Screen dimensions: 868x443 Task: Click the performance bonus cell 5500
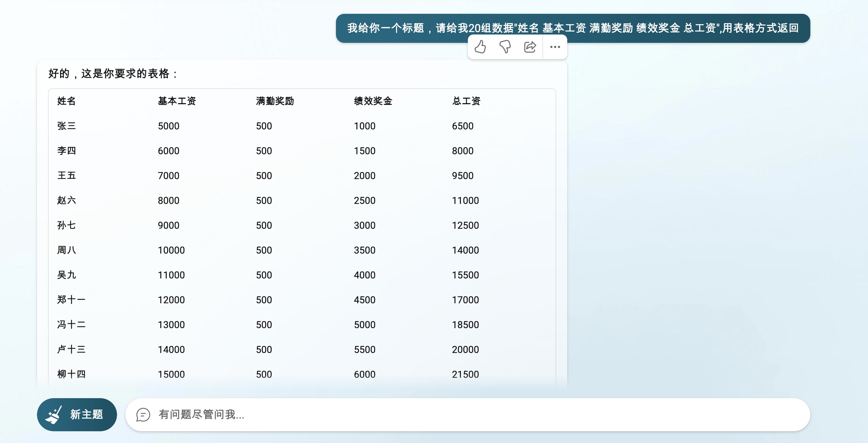(x=364, y=350)
